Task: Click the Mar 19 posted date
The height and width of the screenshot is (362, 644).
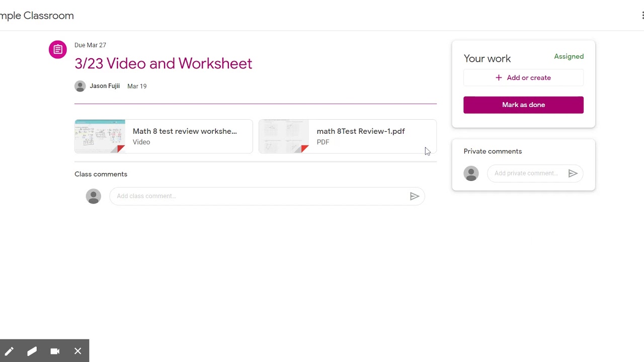Action: click(137, 86)
